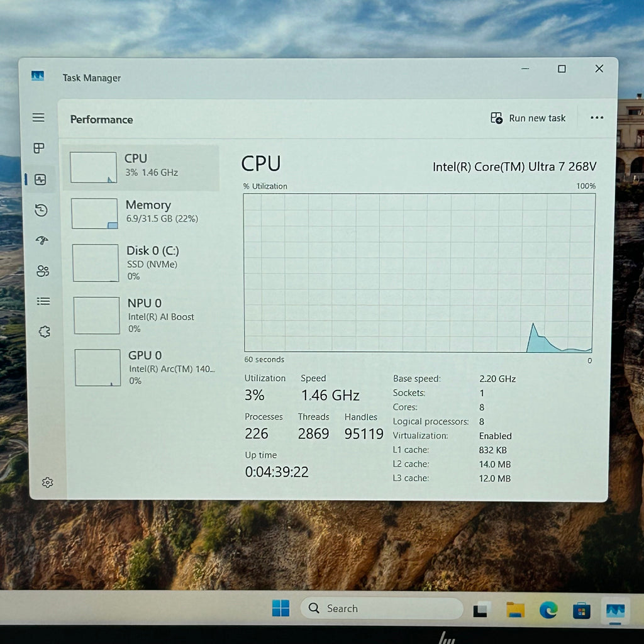Open the Windows Start button
644x644 pixels.
280,608
